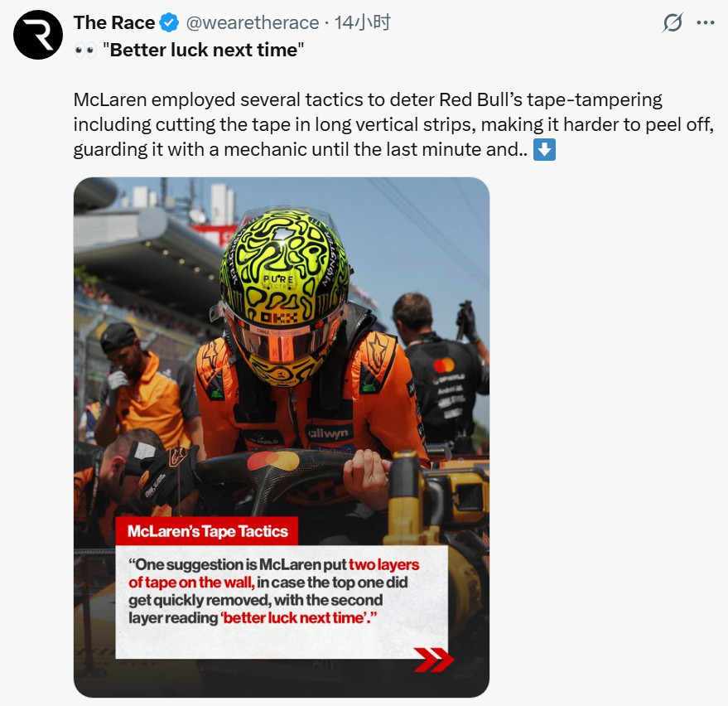Open the 14小时 timestamp link
Screen dimensions: 728x706
pos(362,22)
